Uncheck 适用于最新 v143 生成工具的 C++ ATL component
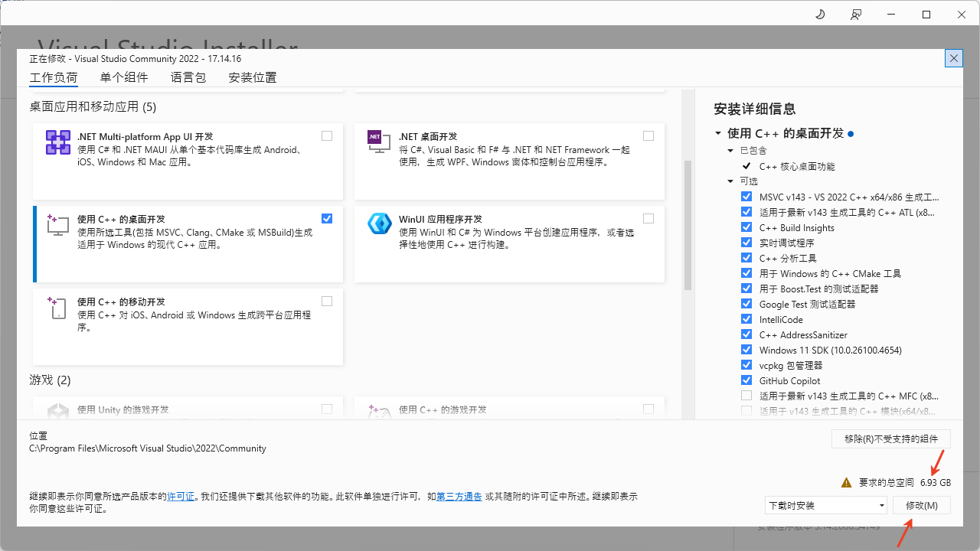Screen dimensions: 980x551 pyautogui.click(x=746, y=212)
